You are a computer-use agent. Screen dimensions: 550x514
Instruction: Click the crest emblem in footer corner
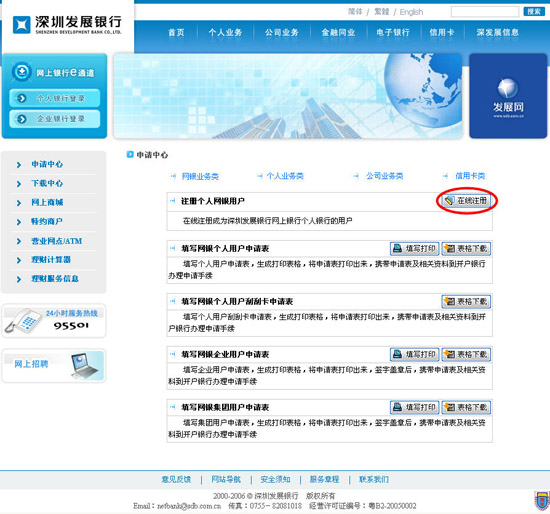(x=542, y=500)
